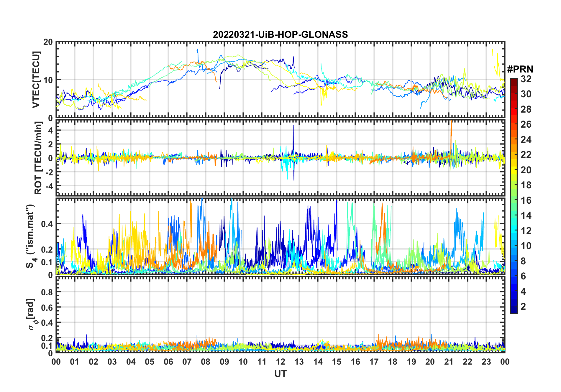Screen dimensions: 561x392
Task: Click the VTEC y-axis tick label 20
Action: (x=48, y=42)
